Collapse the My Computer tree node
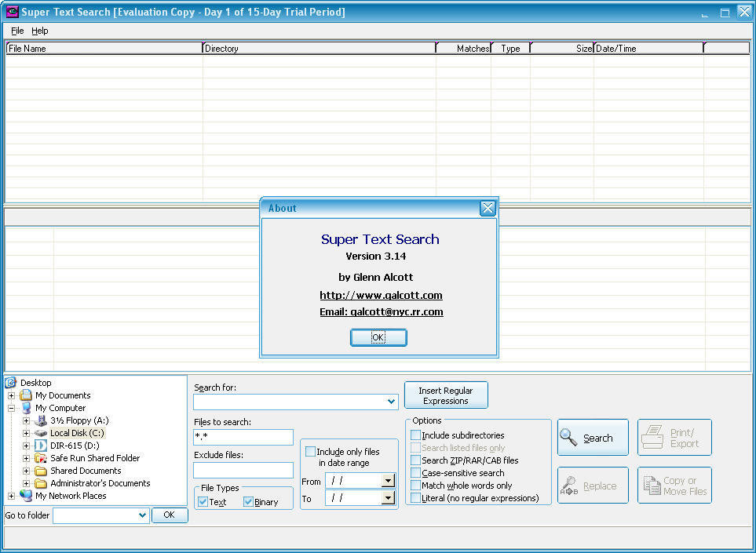The image size is (756, 553). tap(11, 408)
